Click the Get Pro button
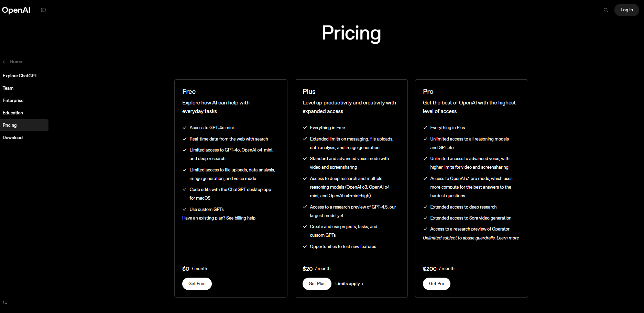The image size is (644, 313). (x=437, y=284)
